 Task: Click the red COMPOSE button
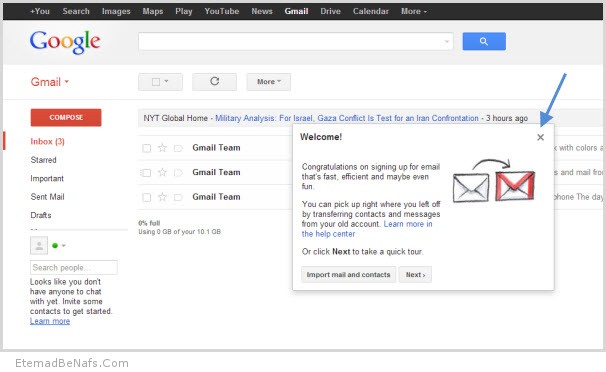pos(66,117)
